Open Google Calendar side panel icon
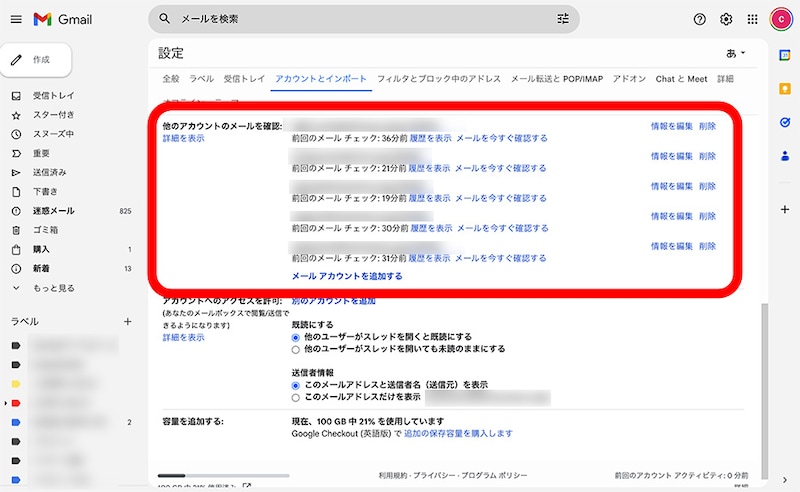 click(x=785, y=55)
